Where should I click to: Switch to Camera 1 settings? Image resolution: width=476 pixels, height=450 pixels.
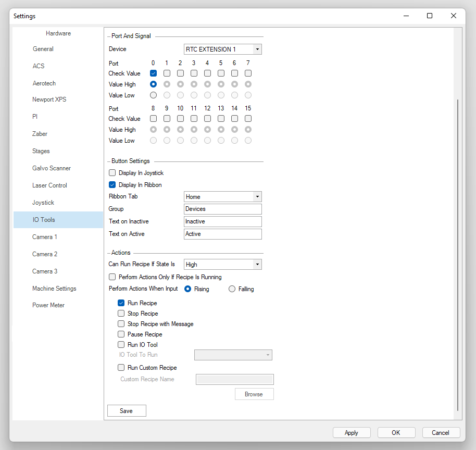pyautogui.click(x=45, y=237)
